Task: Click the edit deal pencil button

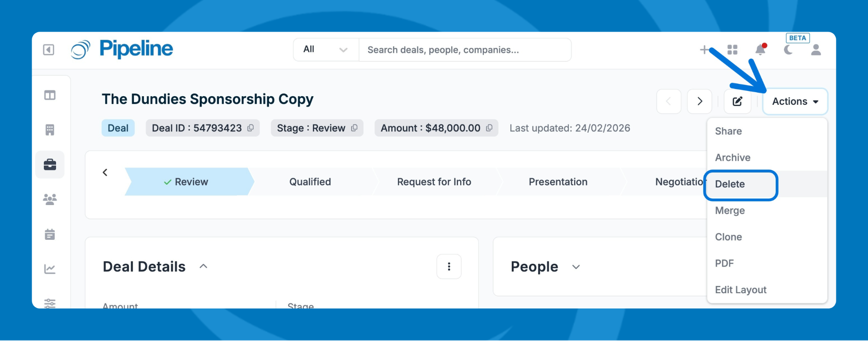Action: tap(737, 102)
